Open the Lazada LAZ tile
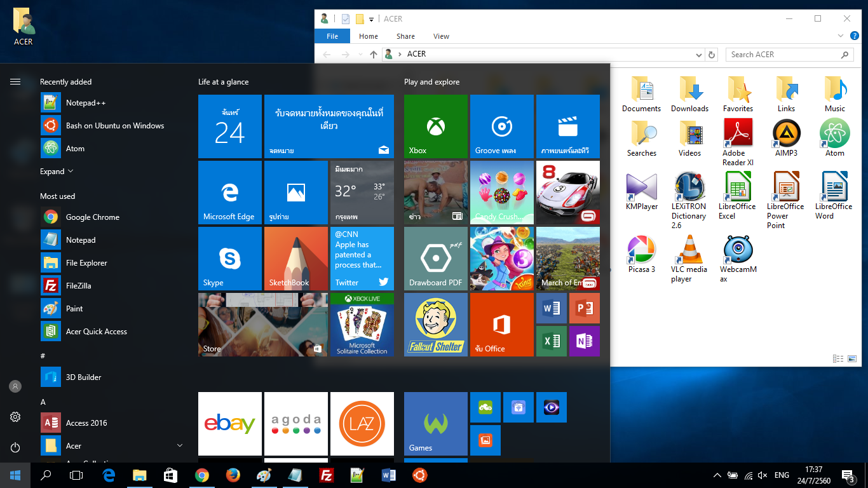This screenshot has width=868, height=488. click(x=362, y=424)
